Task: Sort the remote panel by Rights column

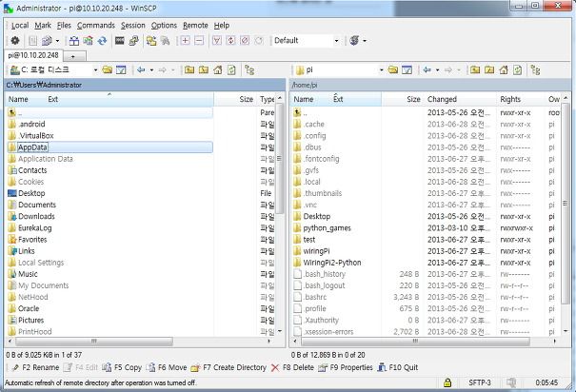Action: point(521,99)
